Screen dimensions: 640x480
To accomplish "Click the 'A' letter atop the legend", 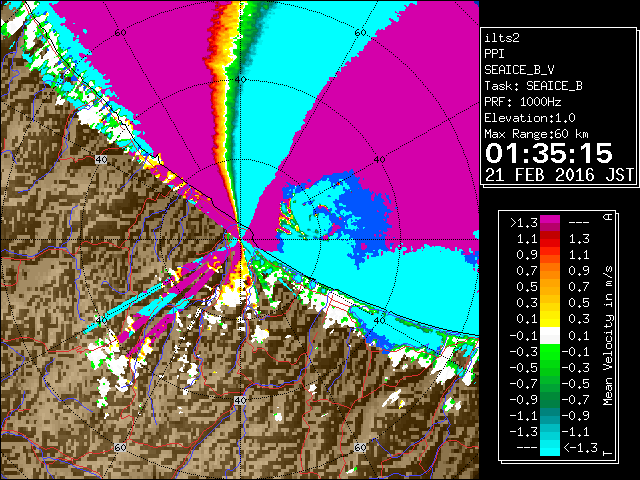I will [608, 216].
